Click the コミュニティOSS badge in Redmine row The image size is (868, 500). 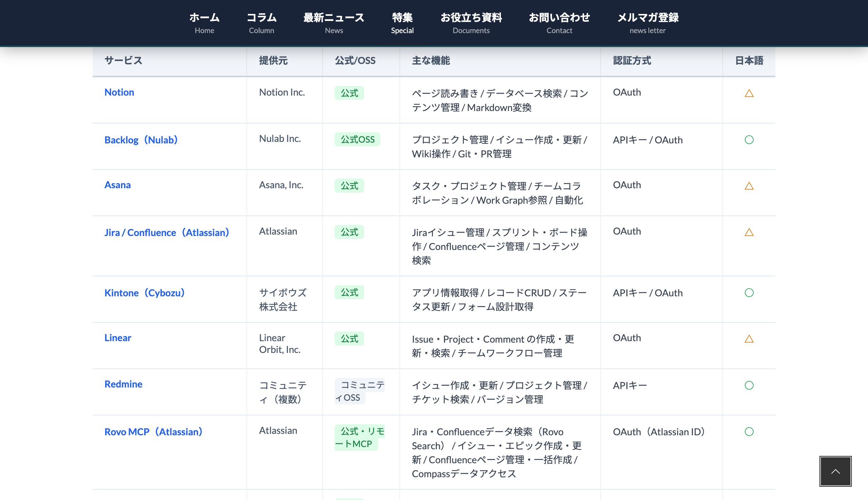(x=360, y=391)
